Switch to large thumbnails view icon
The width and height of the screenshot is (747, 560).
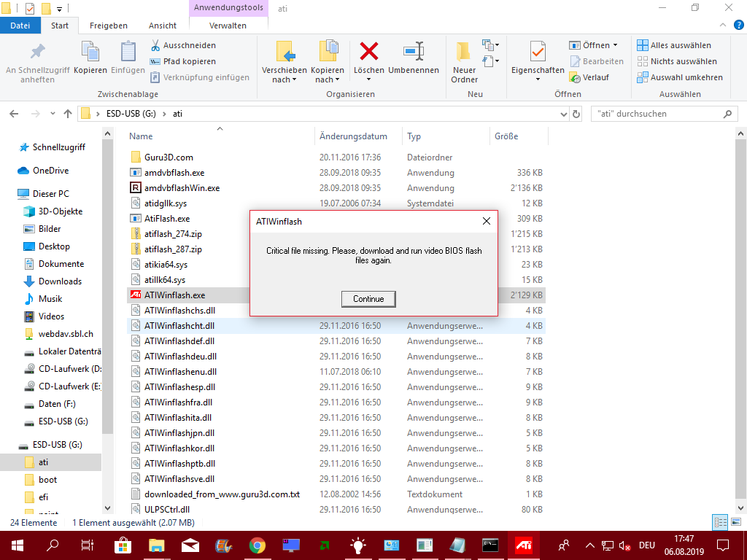(735, 522)
